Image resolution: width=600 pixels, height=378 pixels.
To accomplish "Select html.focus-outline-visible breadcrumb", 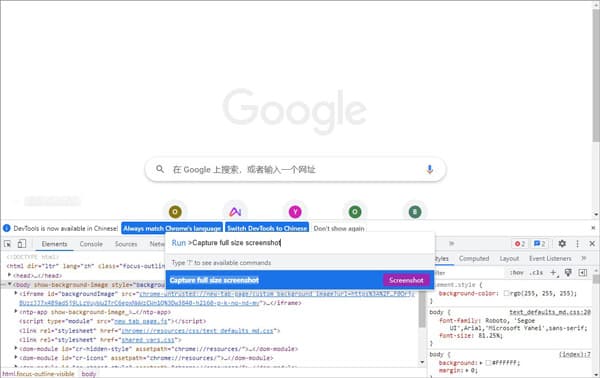I will click(x=38, y=374).
